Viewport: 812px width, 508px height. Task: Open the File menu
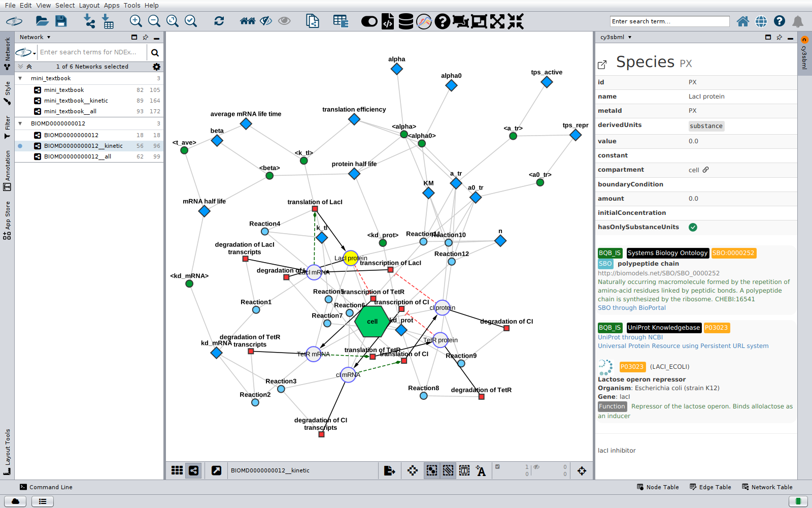pyautogui.click(x=10, y=5)
